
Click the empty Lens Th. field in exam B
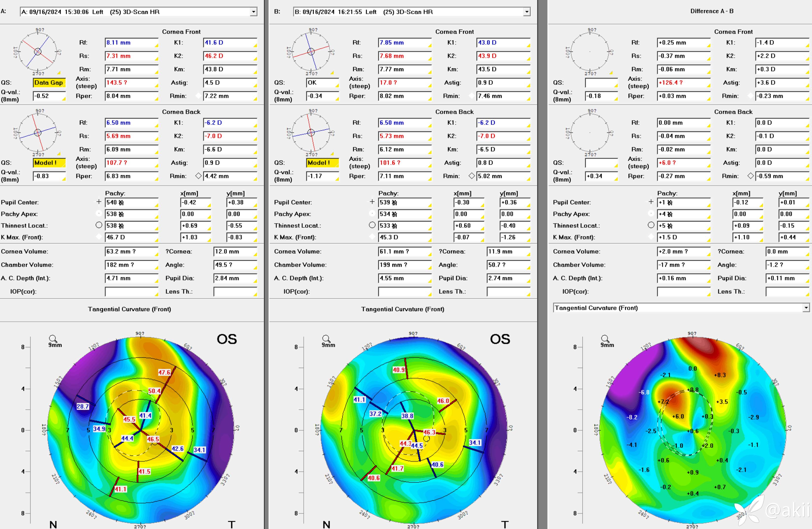point(508,292)
